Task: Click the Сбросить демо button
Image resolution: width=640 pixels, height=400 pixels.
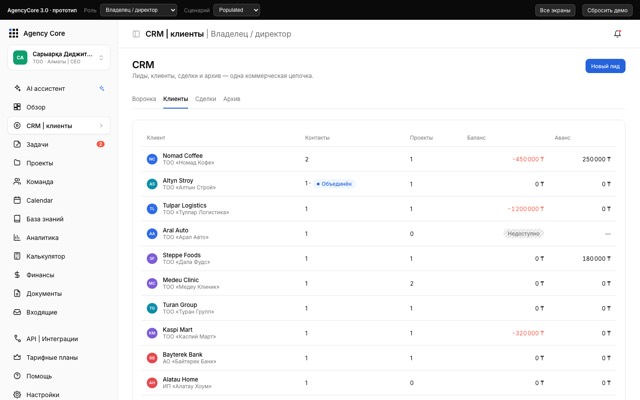Action: pos(607,10)
